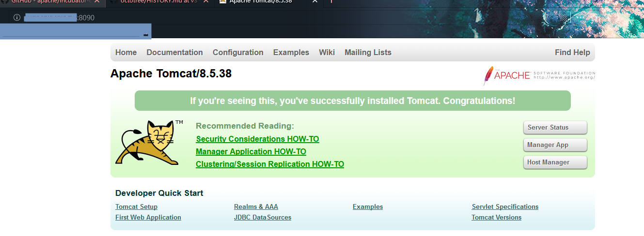Close the octotree HISTORY.md tab
Image resolution: width=644 pixels, height=236 pixels.
click(x=206, y=1)
